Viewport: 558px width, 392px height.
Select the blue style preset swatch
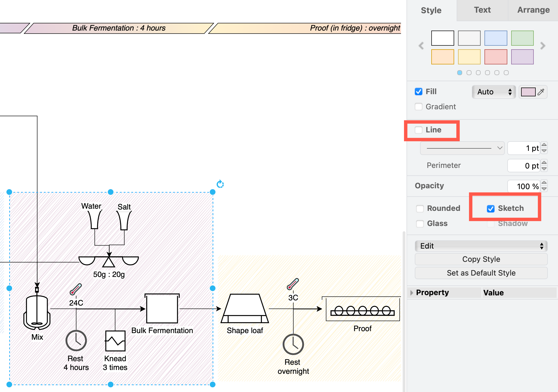point(495,38)
